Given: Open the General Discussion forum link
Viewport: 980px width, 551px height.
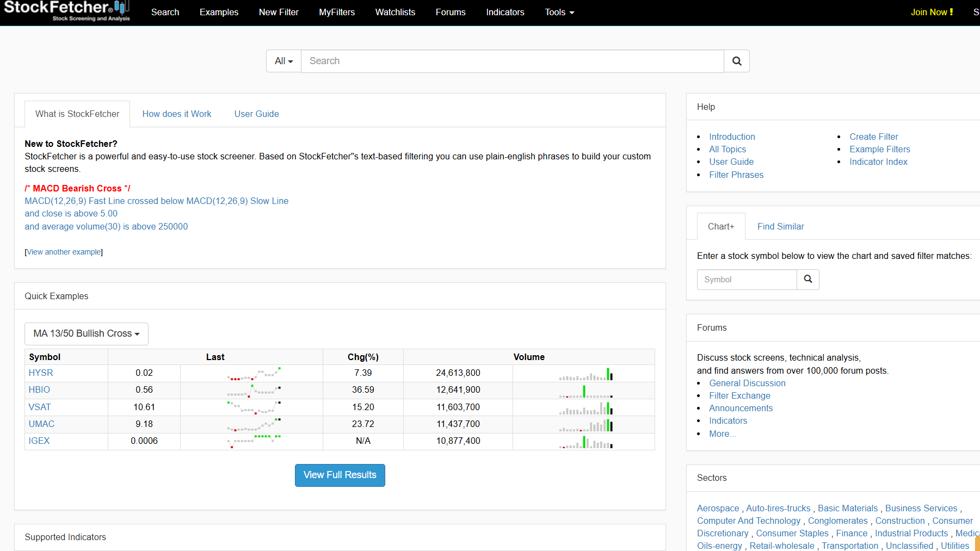Looking at the screenshot, I should tap(747, 383).
